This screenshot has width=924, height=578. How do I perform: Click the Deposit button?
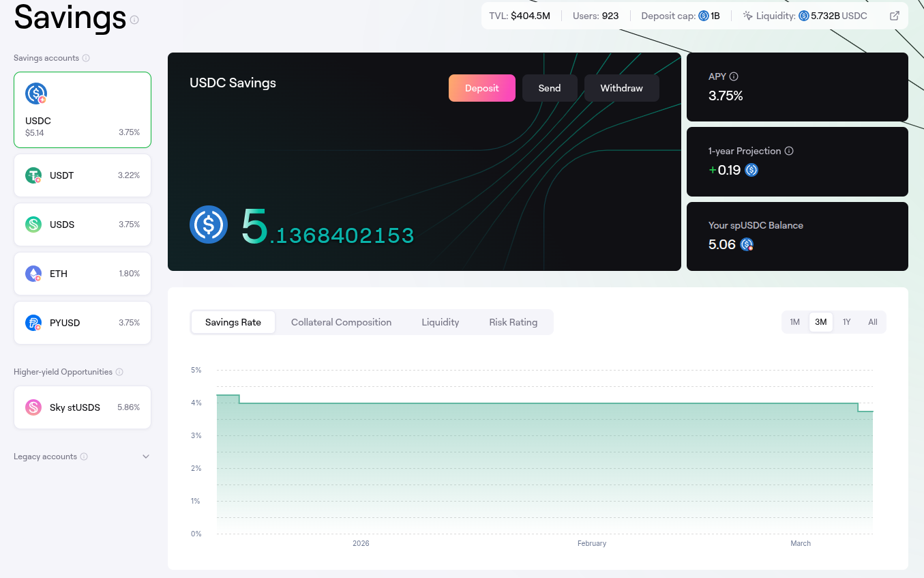tap(481, 88)
